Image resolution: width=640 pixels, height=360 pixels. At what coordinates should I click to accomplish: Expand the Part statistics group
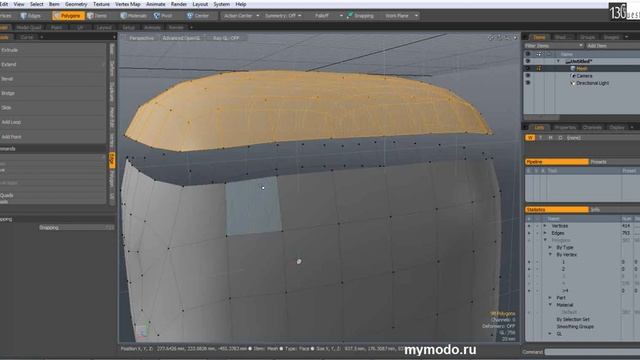(x=550, y=298)
